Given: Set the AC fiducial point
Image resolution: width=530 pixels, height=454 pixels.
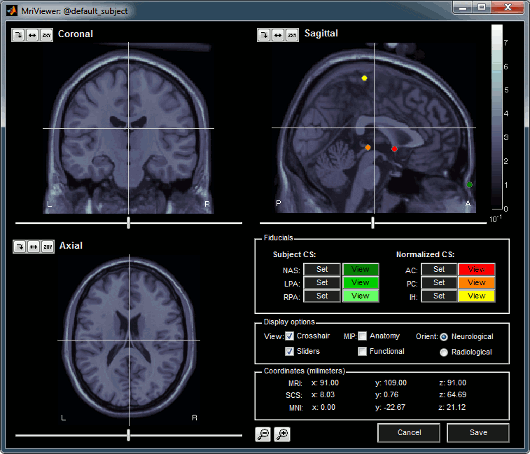Looking at the screenshot, I should pyautogui.click(x=439, y=269).
